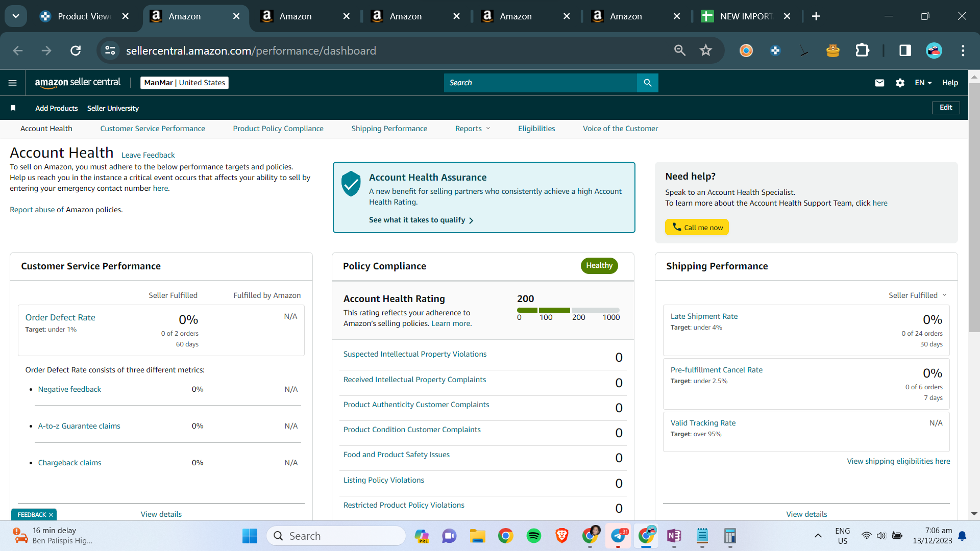
Task: Open the site information icon in address bar
Action: click(x=110, y=51)
